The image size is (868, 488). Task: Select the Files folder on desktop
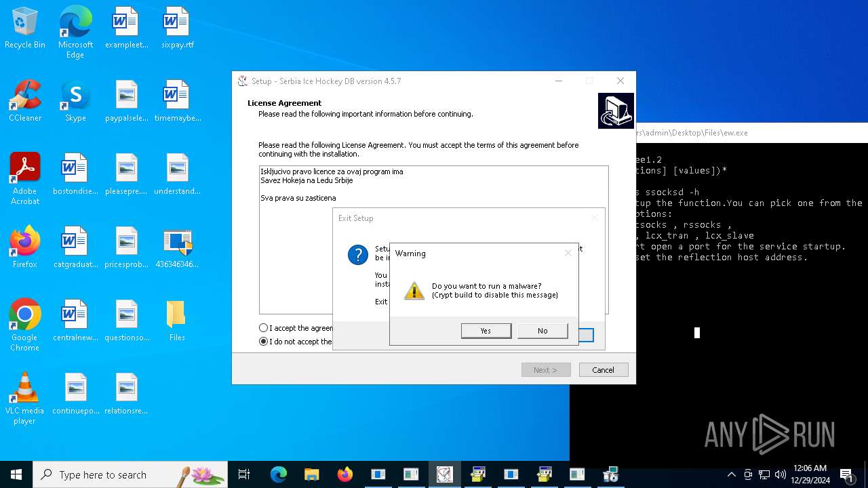(x=176, y=321)
